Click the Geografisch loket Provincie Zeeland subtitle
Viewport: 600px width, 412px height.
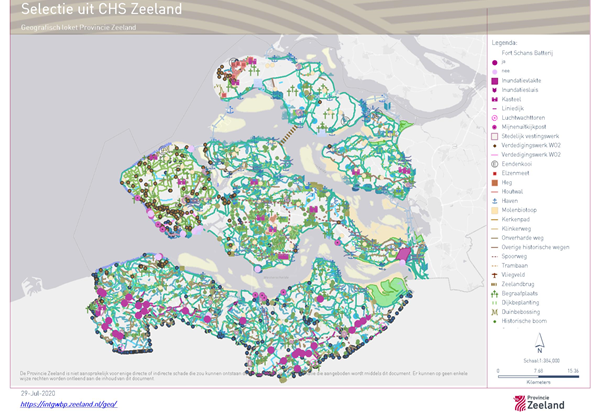coord(78,27)
